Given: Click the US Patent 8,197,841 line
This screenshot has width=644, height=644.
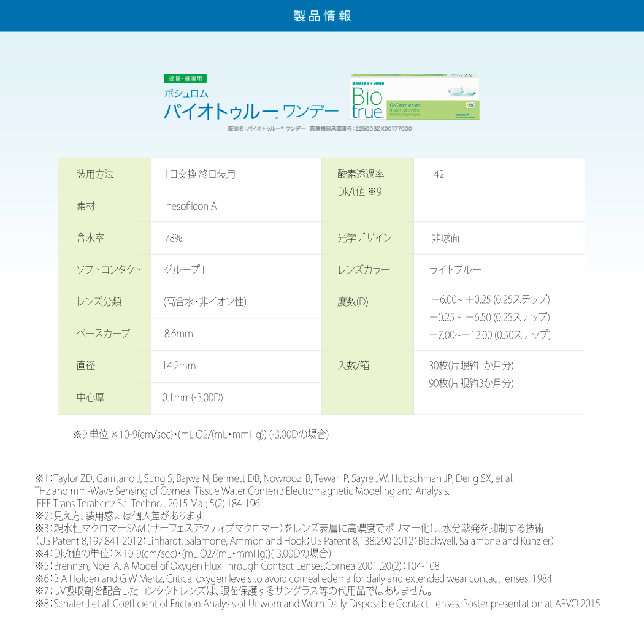Looking at the screenshot, I should pos(295,541).
